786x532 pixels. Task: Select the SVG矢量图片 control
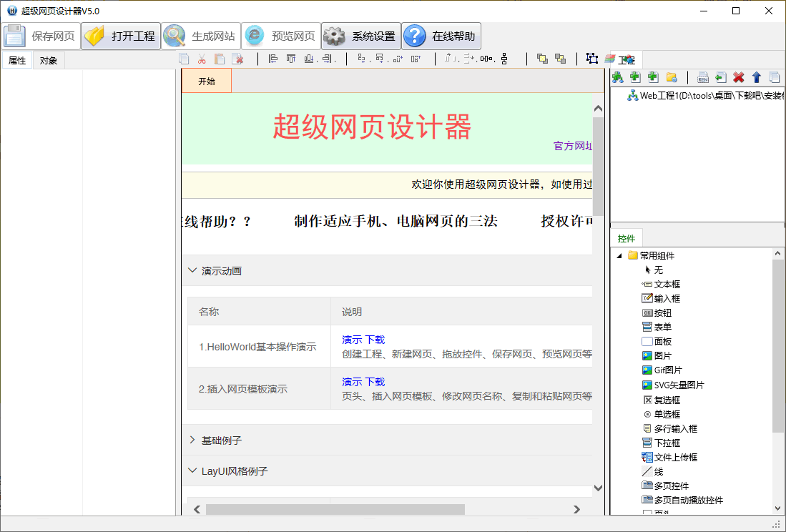(673, 385)
